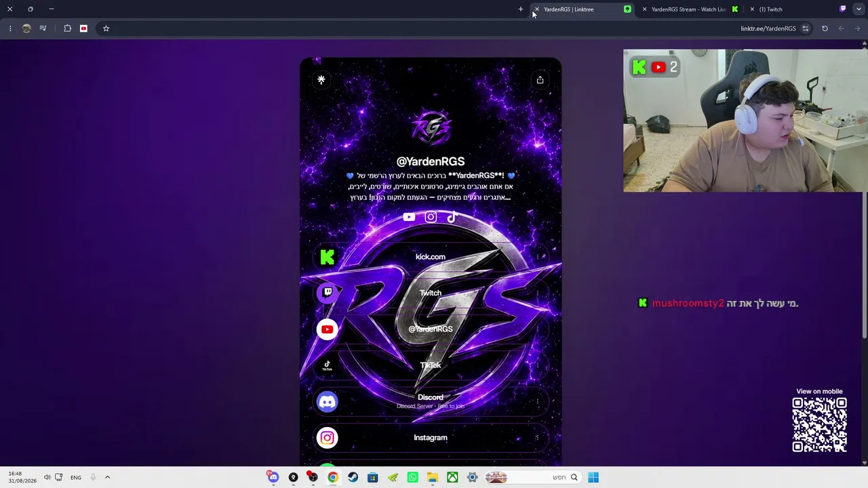
Task: Open the three-dot menu on Instagram row
Action: pos(537,438)
